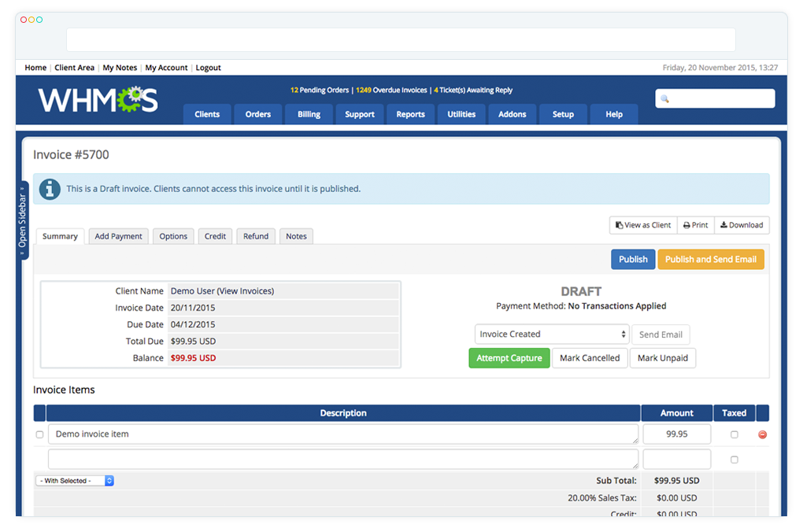Screen dimensions: 803x532
Task: Click the Sub Total $99.95 USD value
Action: click(x=676, y=480)
